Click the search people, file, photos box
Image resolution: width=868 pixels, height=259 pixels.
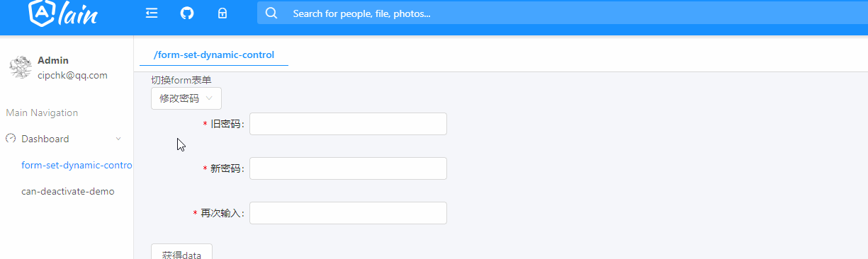coord(563,13)
